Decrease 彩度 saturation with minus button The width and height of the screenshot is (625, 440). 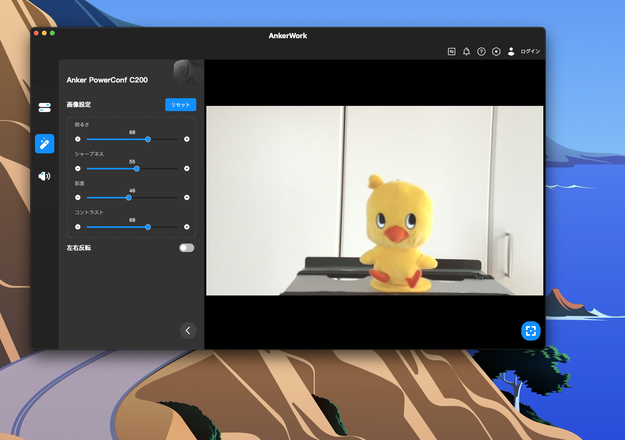[x=78, y=198]
